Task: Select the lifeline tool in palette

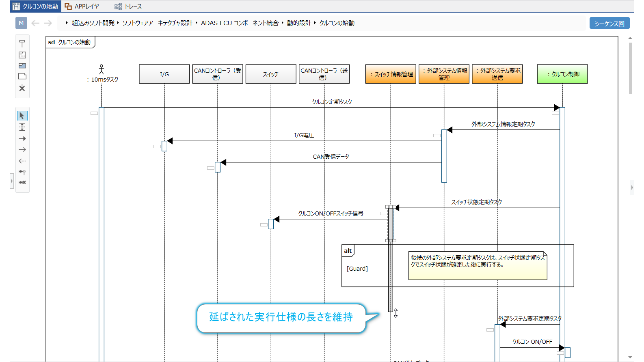Action: (22, 44)
